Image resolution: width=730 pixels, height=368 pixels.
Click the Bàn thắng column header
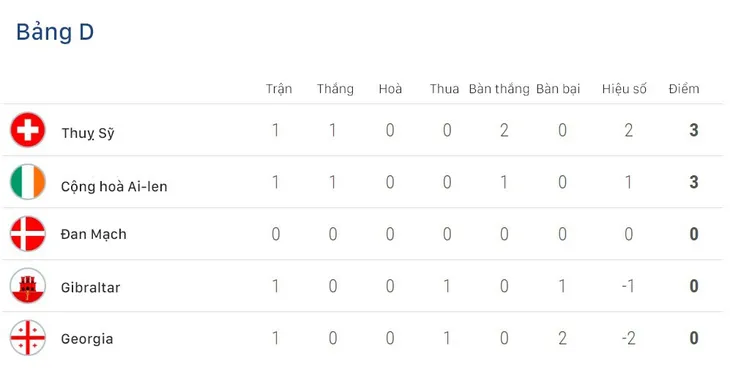point(499,89)
